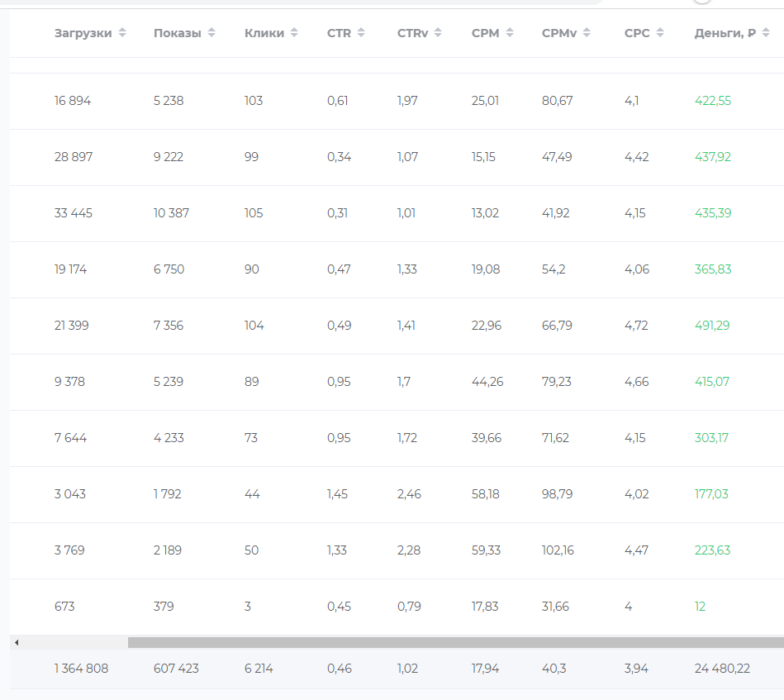Click the horizontal scrollbar left arrow
Screen dimensions: 784x700
(17, 642)
